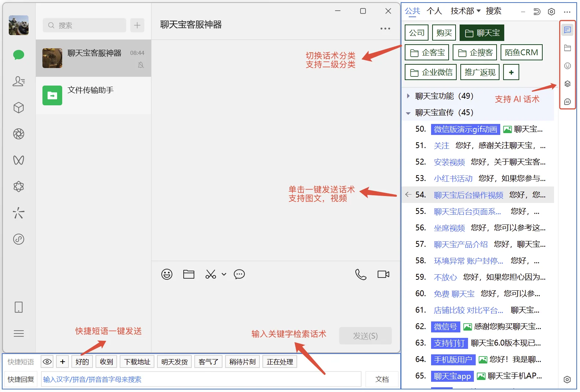Screen dimensions: 580x392
Task: Open the contacts icon in sidebar
Action: click(x=19, y=81)
